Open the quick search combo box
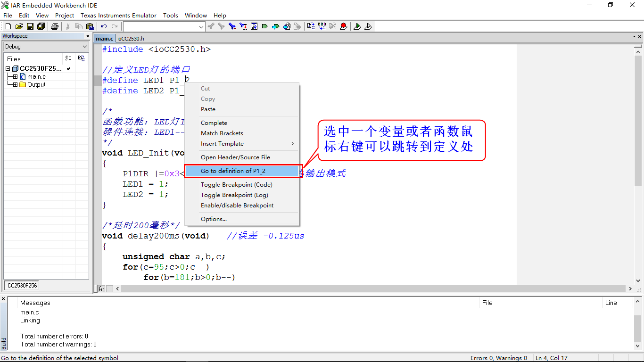Viewport: 644px width, 362px height. 164,26
